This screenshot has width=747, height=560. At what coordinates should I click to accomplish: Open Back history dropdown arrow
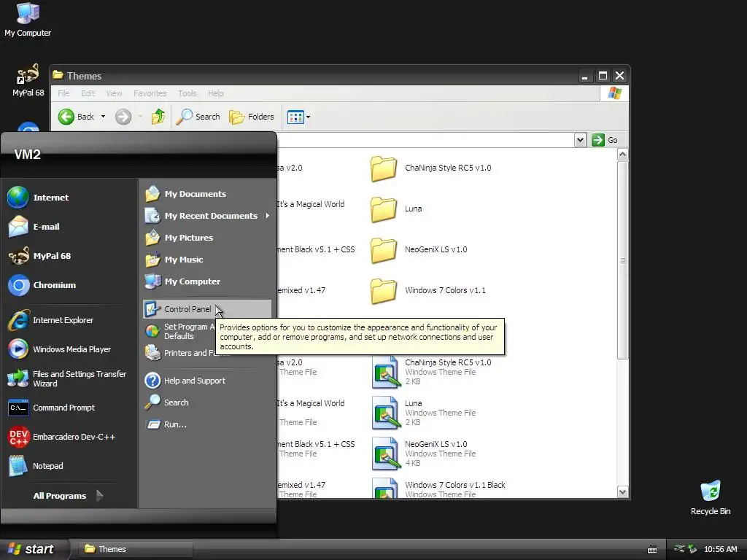pos(103,117)
